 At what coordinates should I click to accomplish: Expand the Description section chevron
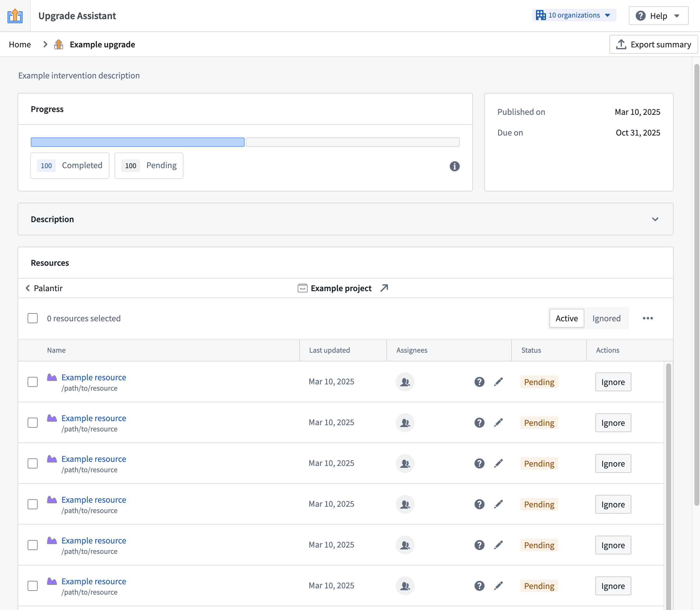tap(655, 219)
